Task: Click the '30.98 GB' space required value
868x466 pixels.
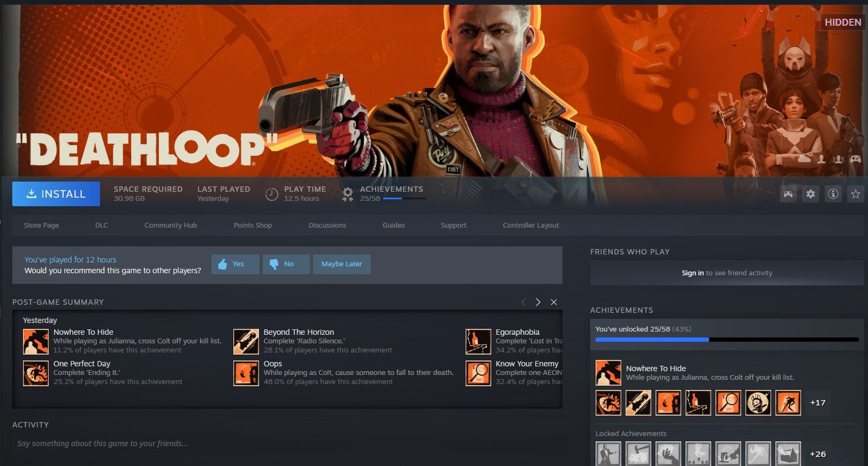Action: pyautogui.click(x=129, y=199)
